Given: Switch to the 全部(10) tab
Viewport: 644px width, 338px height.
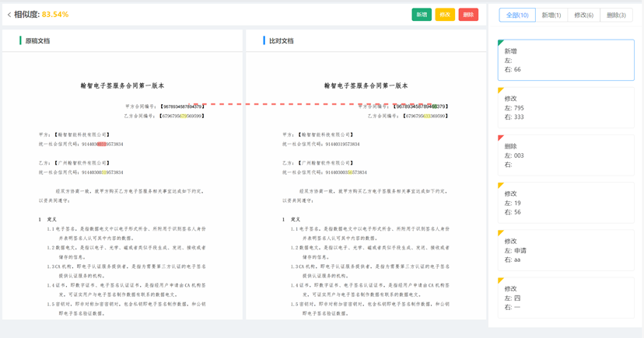Looking at the screenshot, I should click(x=517, y=15).
